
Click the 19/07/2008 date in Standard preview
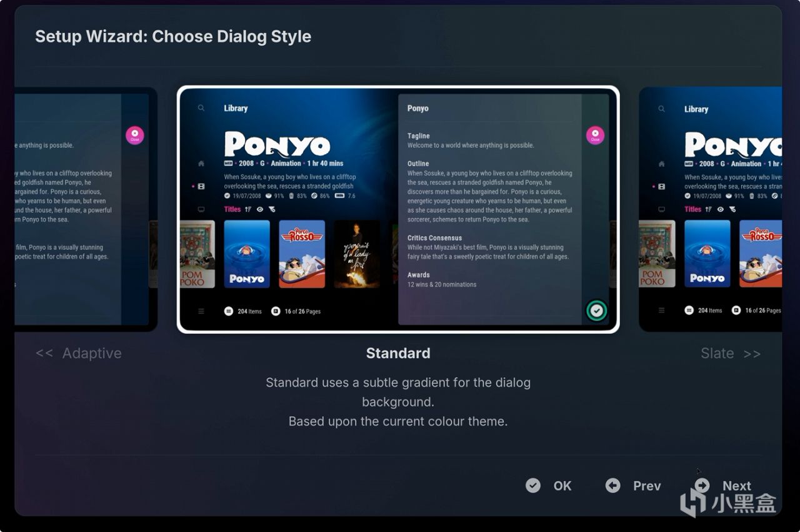(246, 196)
